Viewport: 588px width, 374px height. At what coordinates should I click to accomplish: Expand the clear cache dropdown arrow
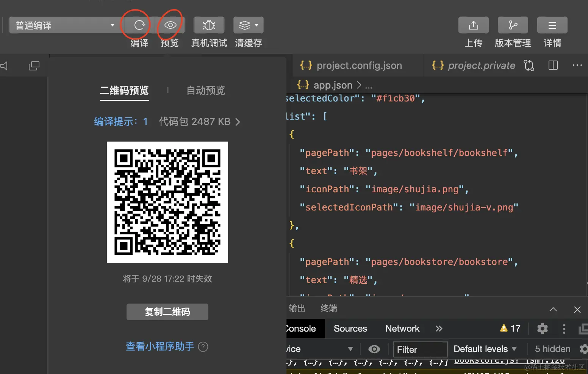256,25
